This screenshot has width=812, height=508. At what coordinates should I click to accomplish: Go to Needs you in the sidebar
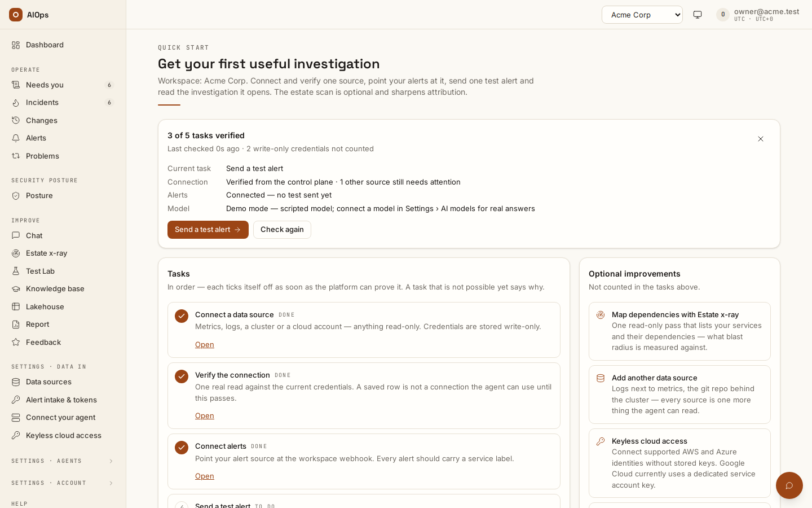click(63, 85)
